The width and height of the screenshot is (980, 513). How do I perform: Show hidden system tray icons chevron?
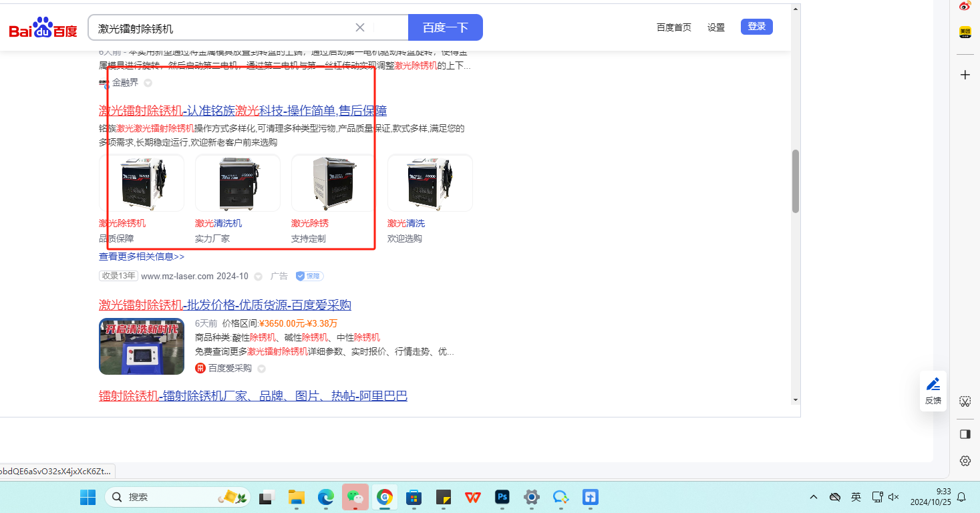[814, 497]
